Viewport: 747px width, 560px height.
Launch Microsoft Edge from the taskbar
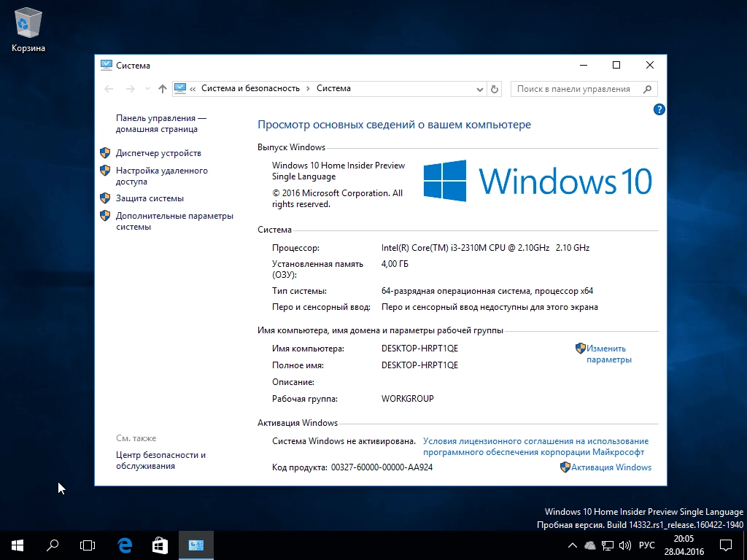point(125,545)
